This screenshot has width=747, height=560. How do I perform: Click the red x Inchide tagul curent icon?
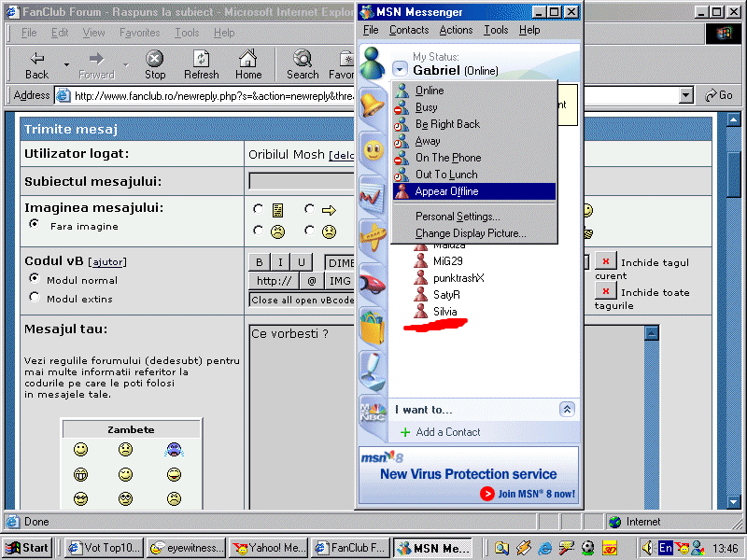[605, 261]
